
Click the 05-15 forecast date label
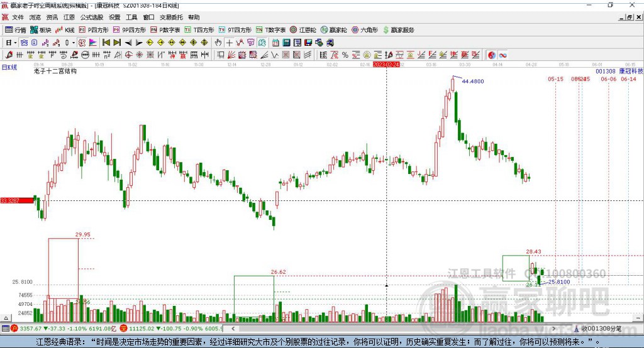[x=555, y=79]
